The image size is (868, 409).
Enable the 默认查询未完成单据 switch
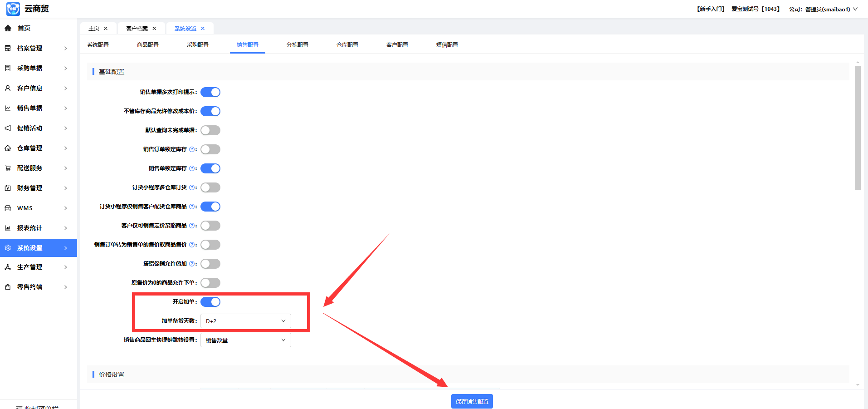click(210, 130)
